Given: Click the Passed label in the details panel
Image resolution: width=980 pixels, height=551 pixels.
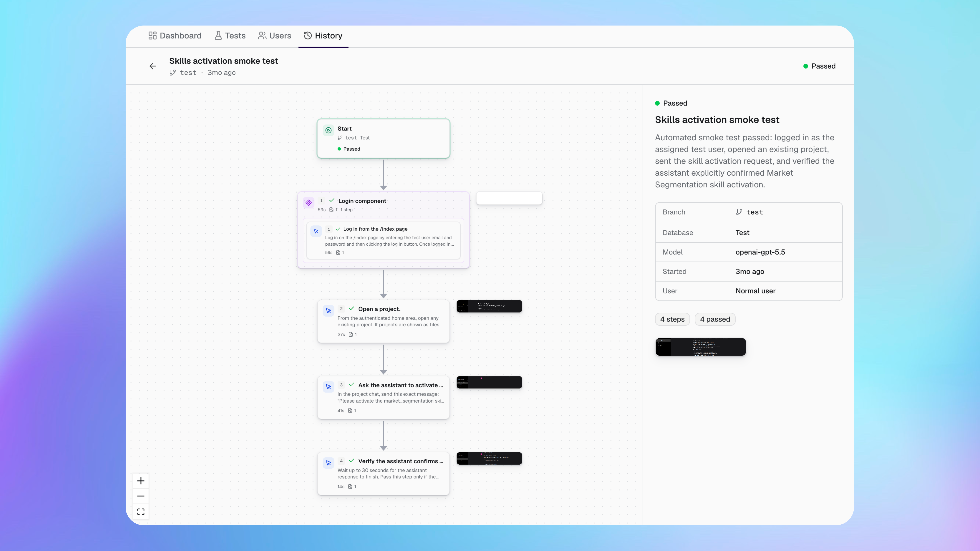Looking at the screenshot, I should [x=671, y=103].
